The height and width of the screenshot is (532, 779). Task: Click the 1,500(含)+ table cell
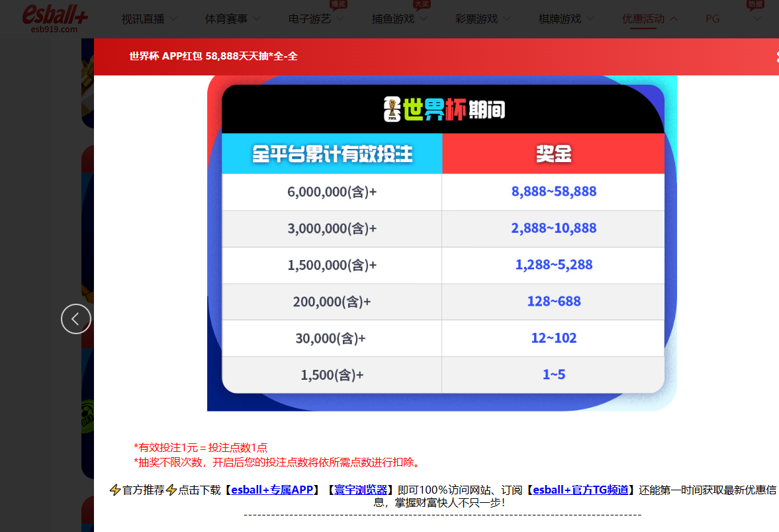[x=332, y=375]
